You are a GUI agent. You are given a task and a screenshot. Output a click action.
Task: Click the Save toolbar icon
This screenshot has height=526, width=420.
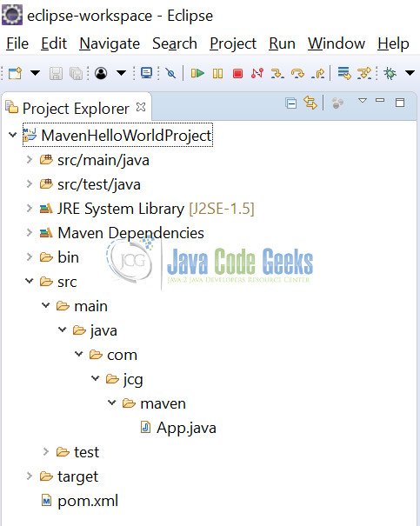56,73
